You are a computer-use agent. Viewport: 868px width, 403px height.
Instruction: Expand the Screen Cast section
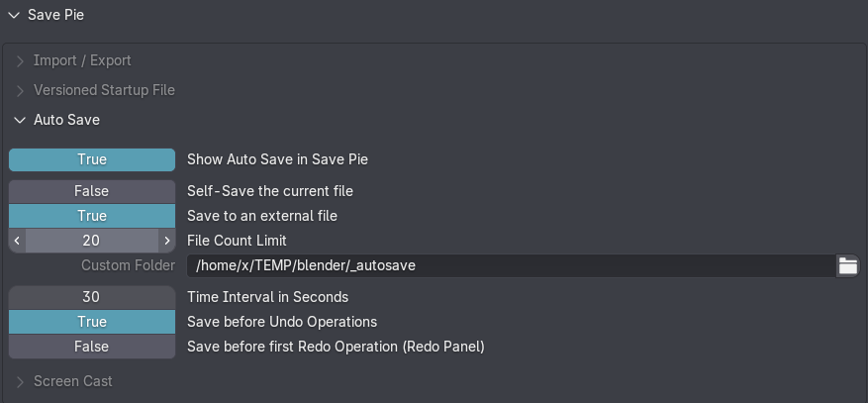(20, 381)
